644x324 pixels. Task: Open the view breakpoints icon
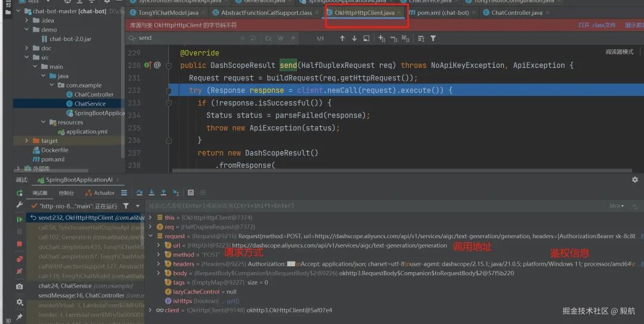[x=19, y=259]
